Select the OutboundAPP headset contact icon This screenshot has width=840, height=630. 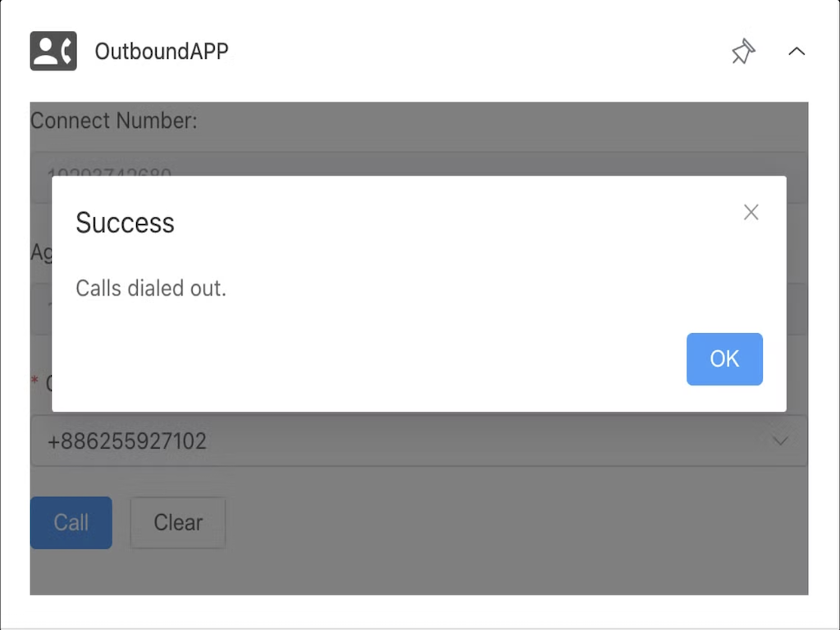click(52, 51)
